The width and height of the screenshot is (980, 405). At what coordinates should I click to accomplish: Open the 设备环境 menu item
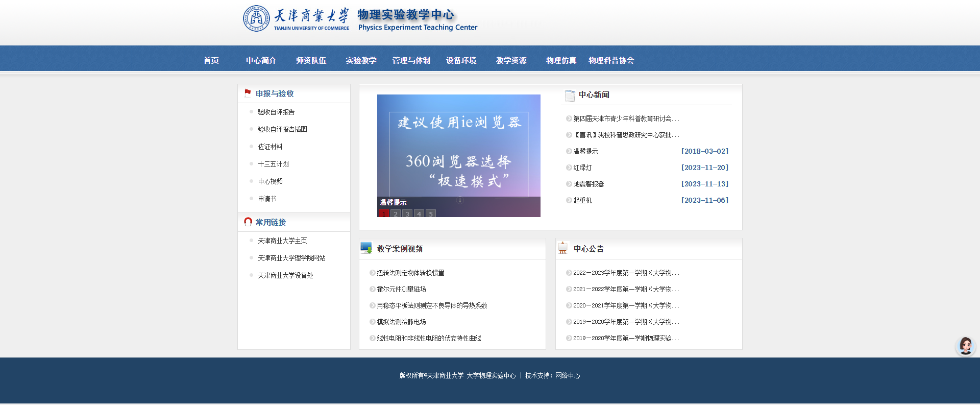(x=461, y=60)
